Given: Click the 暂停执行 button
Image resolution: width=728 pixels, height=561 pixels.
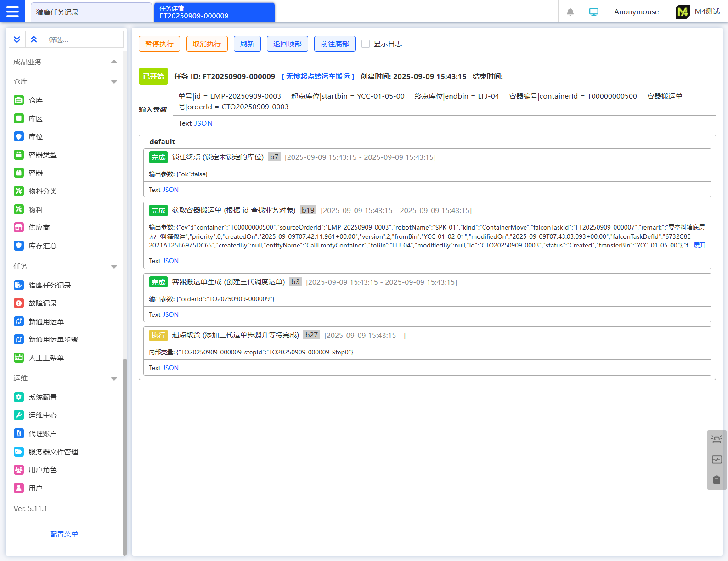Looking at the screenshot, I should (x=159, y=44).
